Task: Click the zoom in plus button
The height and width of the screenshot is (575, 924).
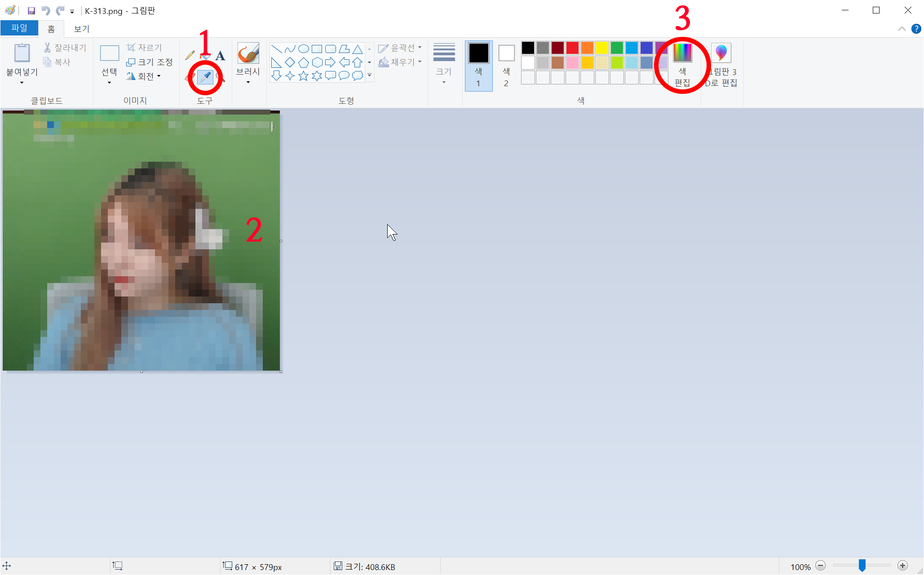Action: click(902, 566)
